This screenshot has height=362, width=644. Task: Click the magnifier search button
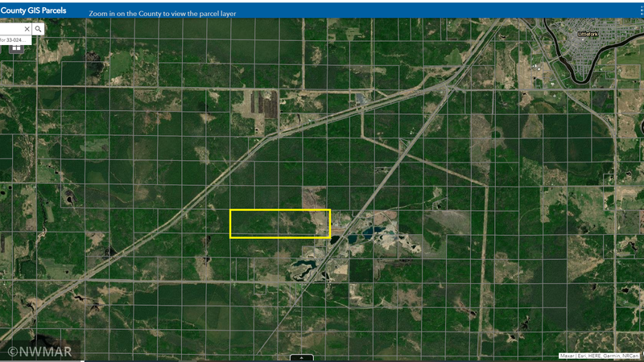(x=38, y=29)
